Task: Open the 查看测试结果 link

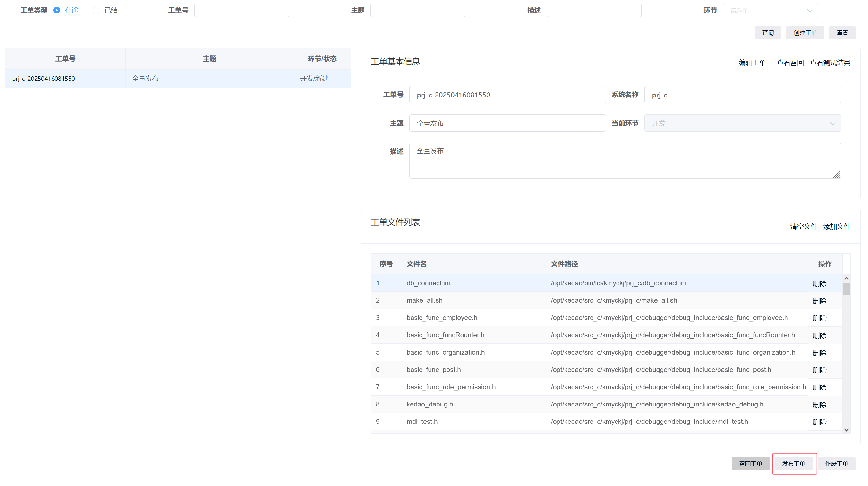Action: pyautogui.click(x=830, y=63)
